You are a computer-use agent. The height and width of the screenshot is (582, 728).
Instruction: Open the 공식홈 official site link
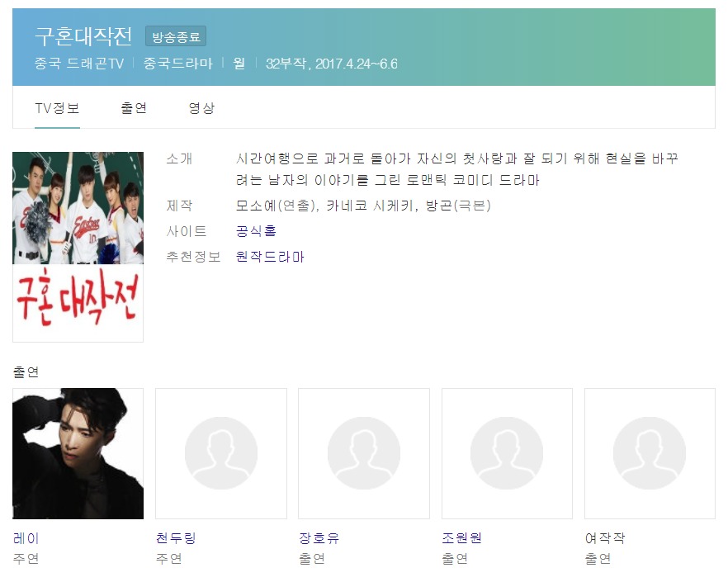coord(256,231)
